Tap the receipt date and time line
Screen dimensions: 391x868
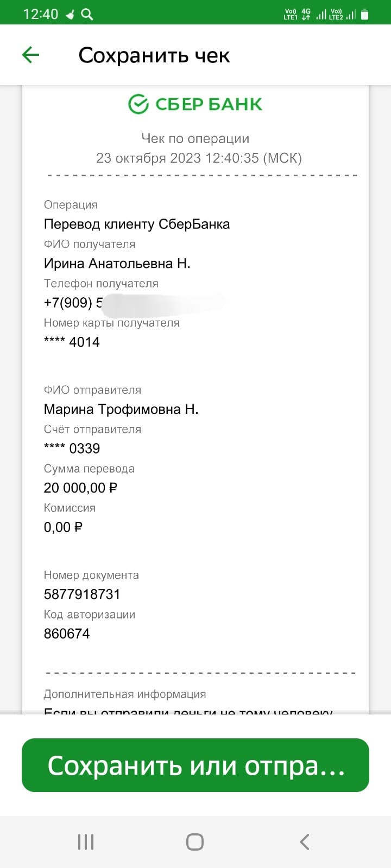[199, 158]
